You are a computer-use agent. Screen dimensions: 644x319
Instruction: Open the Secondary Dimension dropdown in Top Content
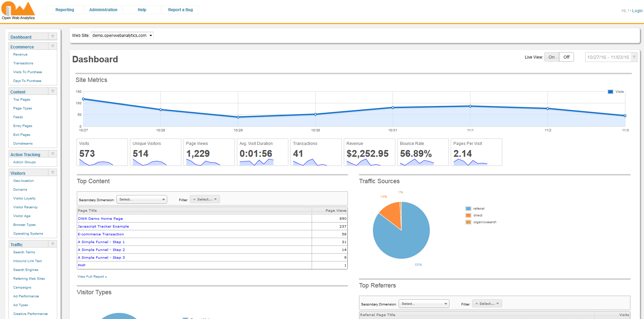point(141,199)
